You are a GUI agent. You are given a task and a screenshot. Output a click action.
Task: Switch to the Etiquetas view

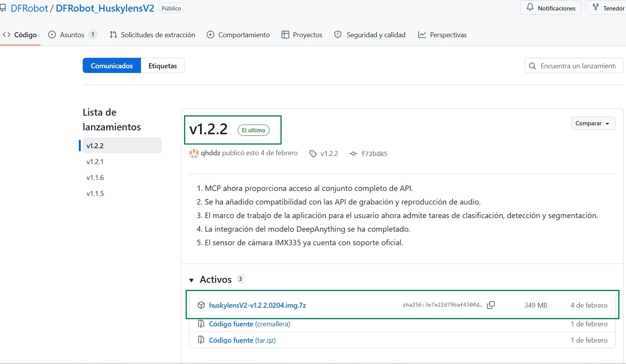coord(163,66)
